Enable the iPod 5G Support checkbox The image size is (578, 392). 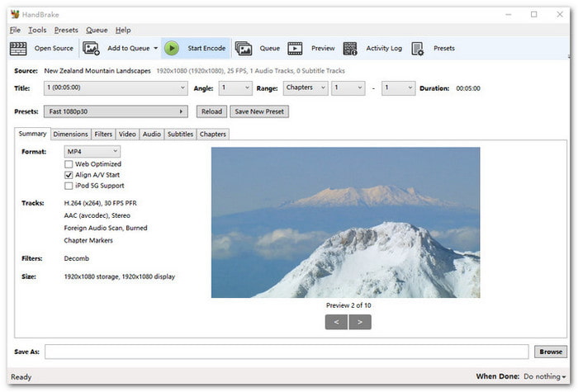[69, 186]
